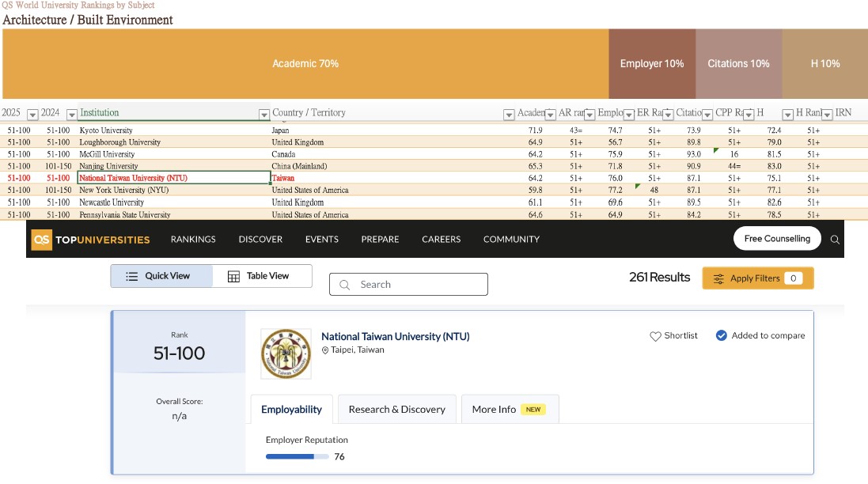Click the Employer 10% weight block
This screenshot has height=484, width=868.
tap(652, 63)
